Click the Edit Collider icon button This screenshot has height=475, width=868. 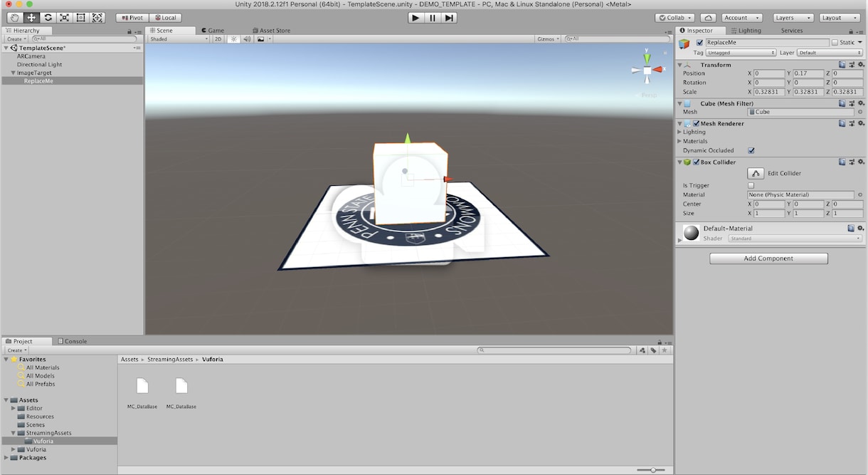pos(756,173)
